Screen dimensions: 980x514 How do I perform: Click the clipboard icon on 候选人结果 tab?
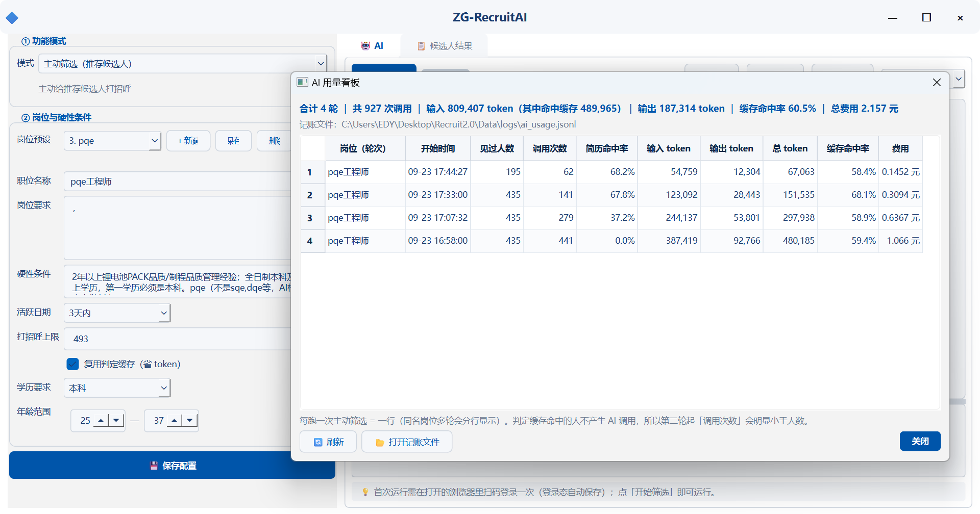coord(421,46)
